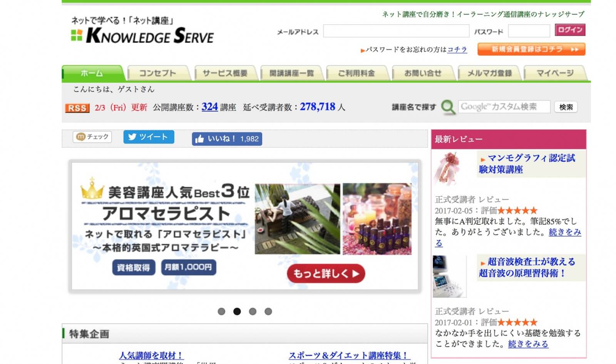The image size is (616, 364).
Task: Click the 月額1,000円 badge in the banner
Action: (188, 267)
